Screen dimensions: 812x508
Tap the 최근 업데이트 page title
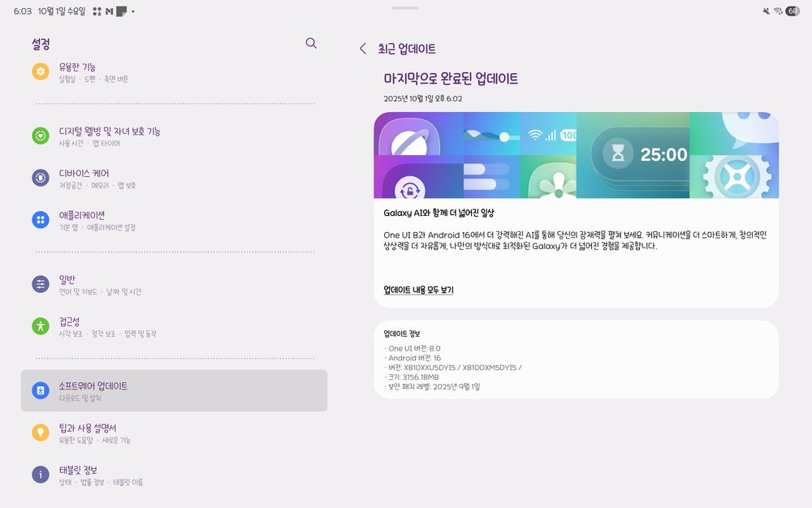tap(407, 49)
